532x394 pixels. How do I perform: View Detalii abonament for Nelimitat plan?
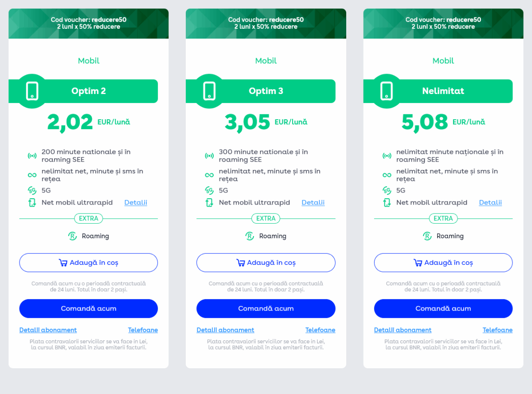point(403,330)
